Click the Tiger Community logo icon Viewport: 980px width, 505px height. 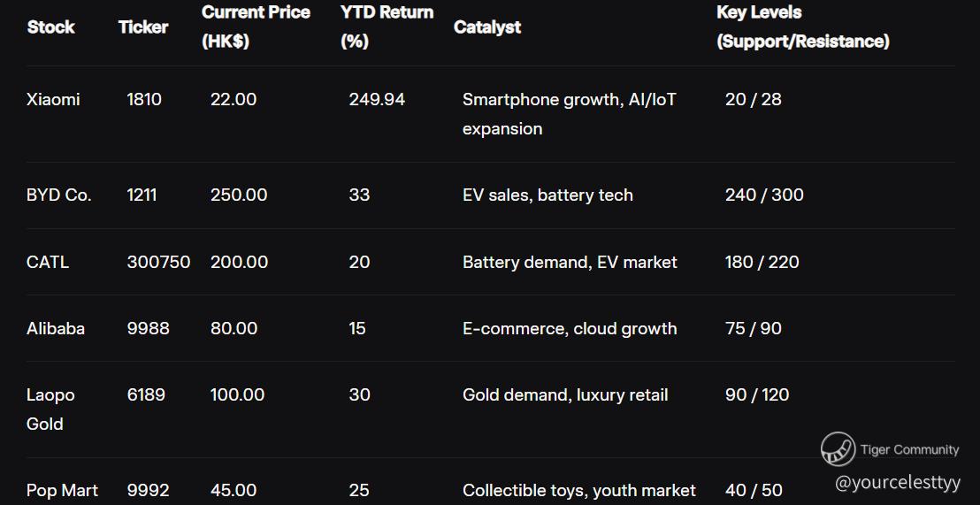coord(838,448)
